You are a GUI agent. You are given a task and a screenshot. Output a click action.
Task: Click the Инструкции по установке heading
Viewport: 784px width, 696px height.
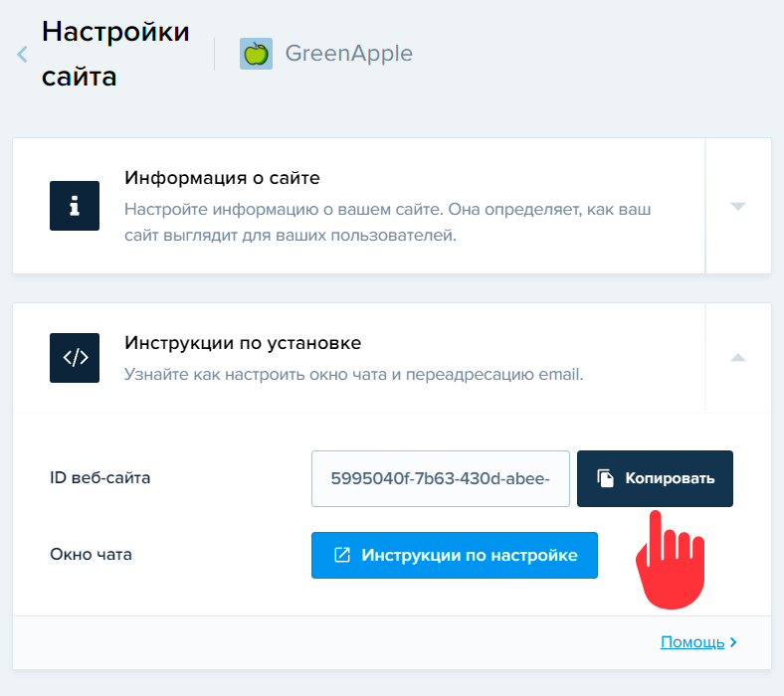point(243,343)
